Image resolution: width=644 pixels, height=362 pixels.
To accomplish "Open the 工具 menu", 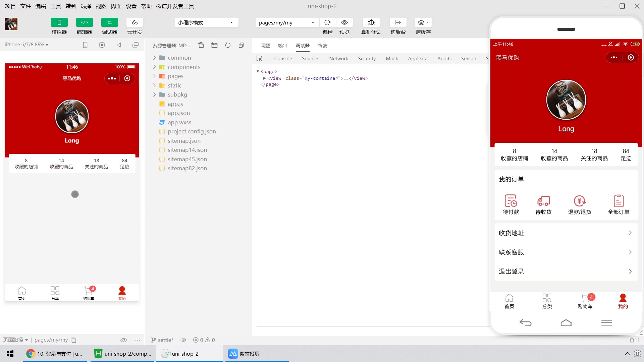I will 56,6.
